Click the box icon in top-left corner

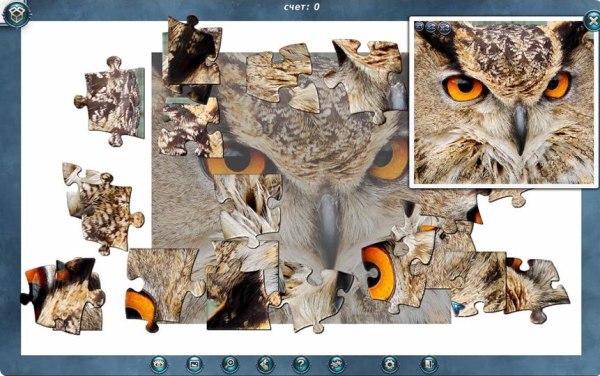pos(16,15)
